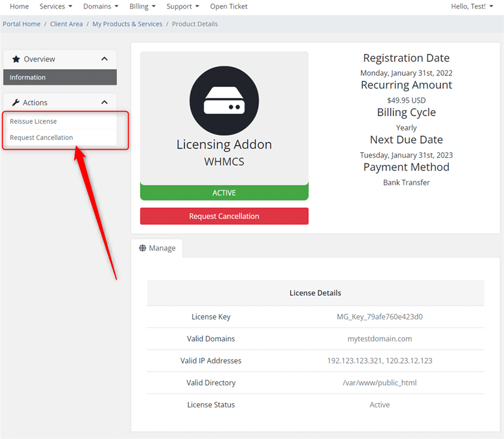504x439 pixels.
Task: Collapse the Actions panel chevron
Action: [x=105, y=103]
